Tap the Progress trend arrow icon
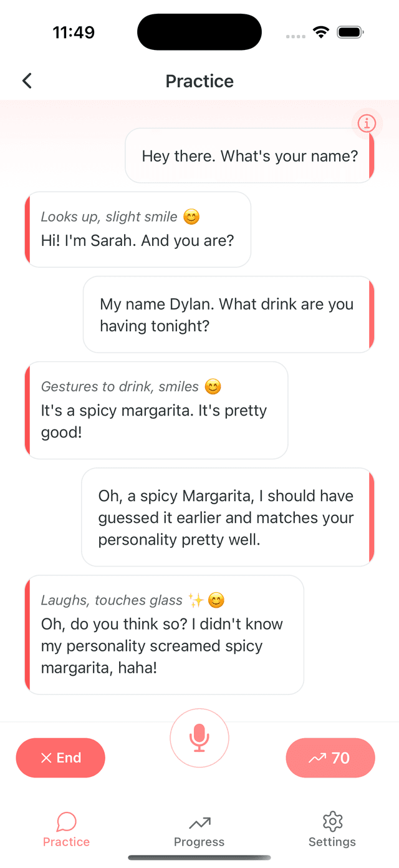Viewport: 399px width, 868px height. pos(199,822)
